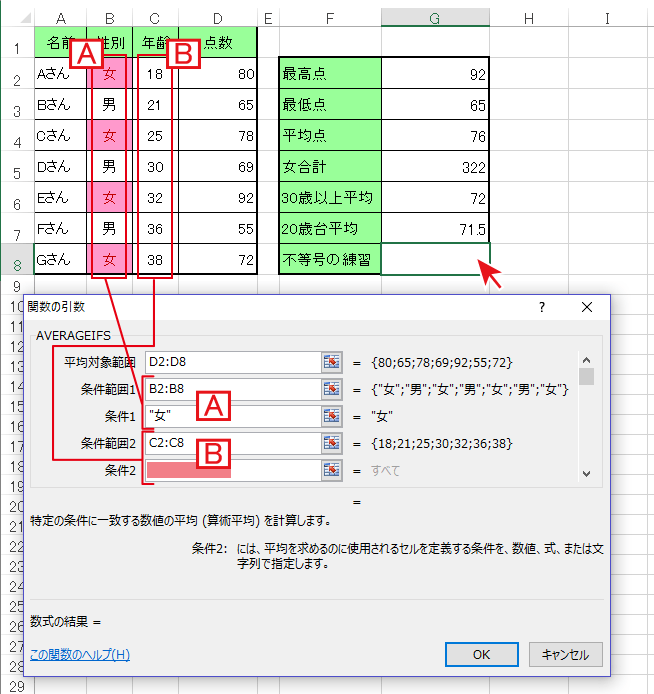Click range selector icon for 条件2
Screen dimensions: 654x694
pyautogui.click(x=331, y=470)
